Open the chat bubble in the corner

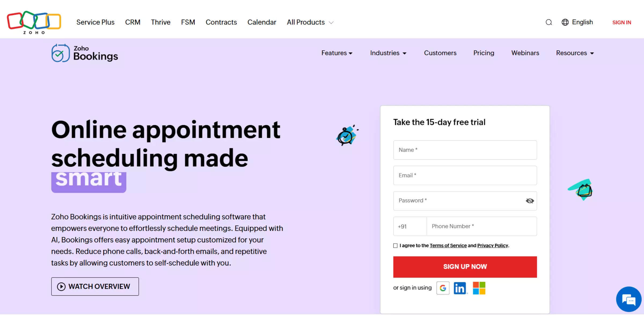pyautogui.click(x=629, y=299)
